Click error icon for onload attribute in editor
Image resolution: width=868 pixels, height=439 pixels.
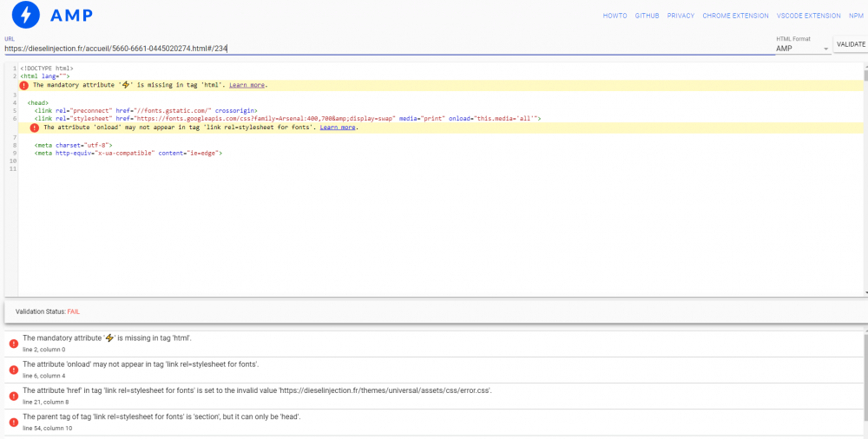[x=35, y=128]
